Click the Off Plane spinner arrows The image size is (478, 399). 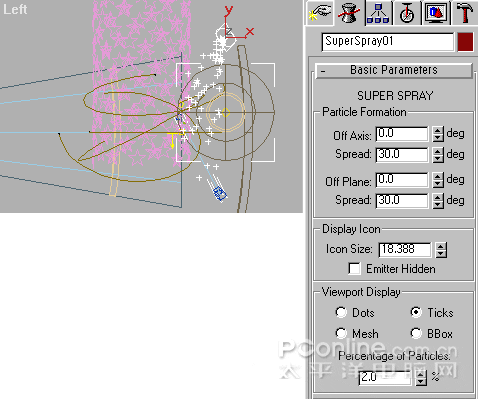click(x=437, y=180)
